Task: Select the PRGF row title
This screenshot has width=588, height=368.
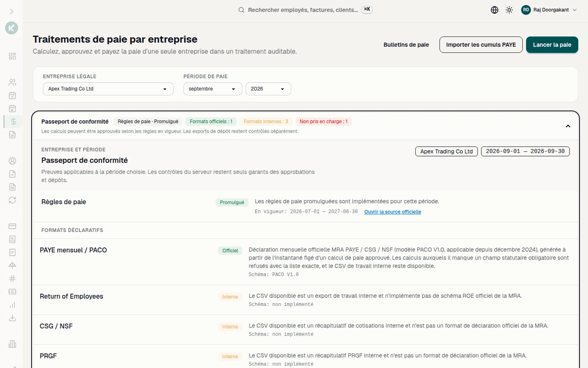Action: coord(48,356)
